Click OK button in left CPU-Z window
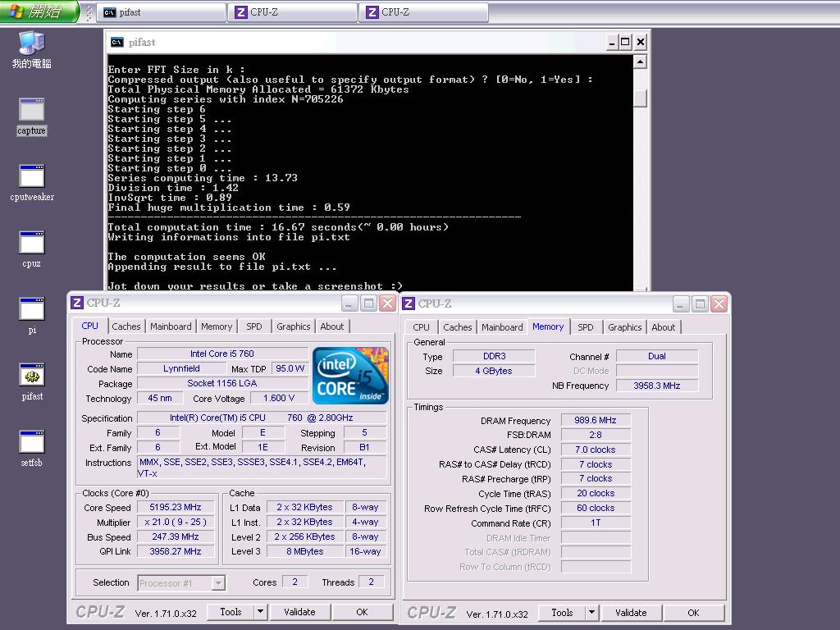 pyautogui.click(x=362, y=612)
